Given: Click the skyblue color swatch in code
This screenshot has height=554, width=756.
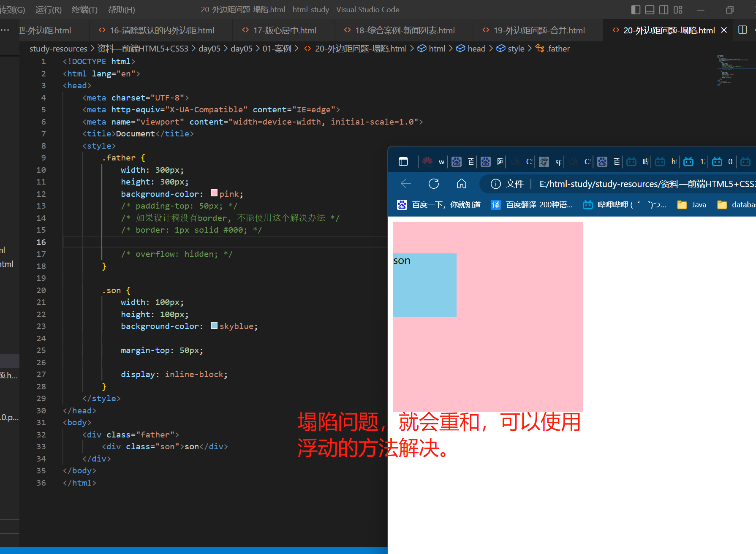Looking at the screenshot, I should point(214,326).
